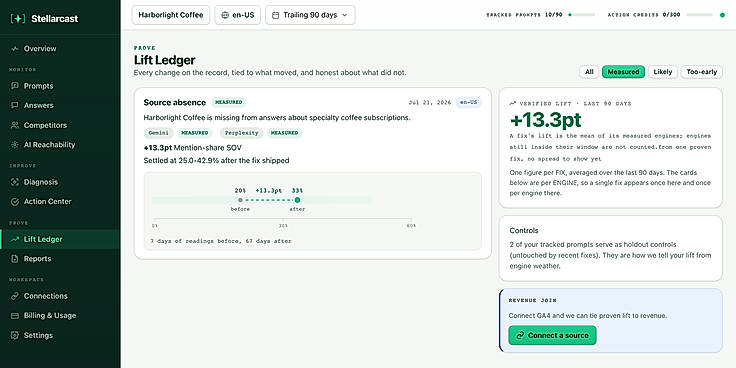Click the Controls card heading
This screenshot has width=736, height=368.
point(524,231)
